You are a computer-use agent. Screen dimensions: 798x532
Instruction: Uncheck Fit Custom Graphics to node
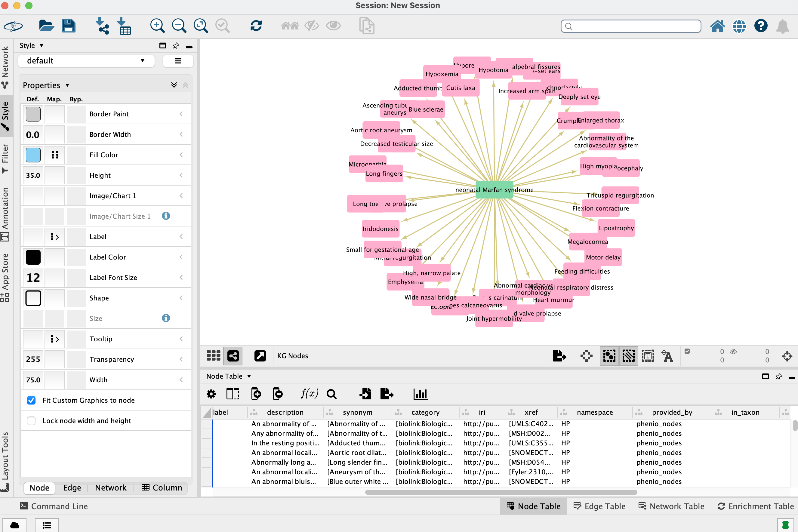point(31,400)
